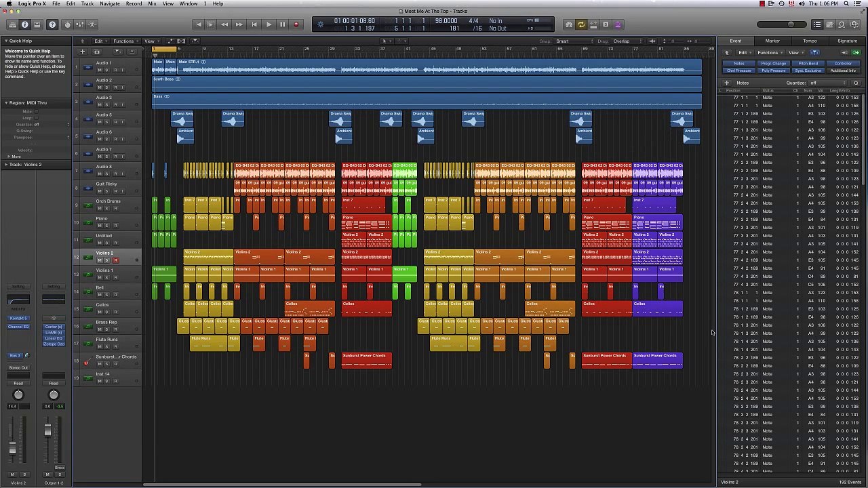Mute the Violins 2 track
This screenshot has width=868, height=488.
(100, 260)
